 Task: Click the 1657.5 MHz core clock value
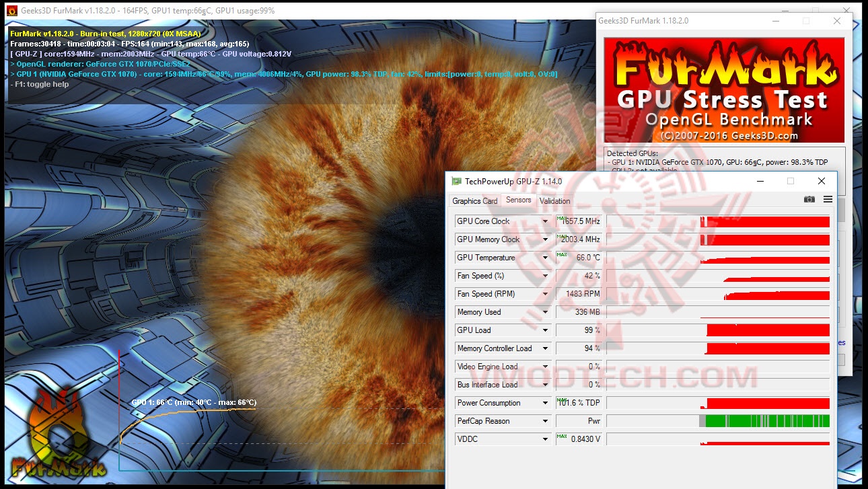(x=579, y=221)
